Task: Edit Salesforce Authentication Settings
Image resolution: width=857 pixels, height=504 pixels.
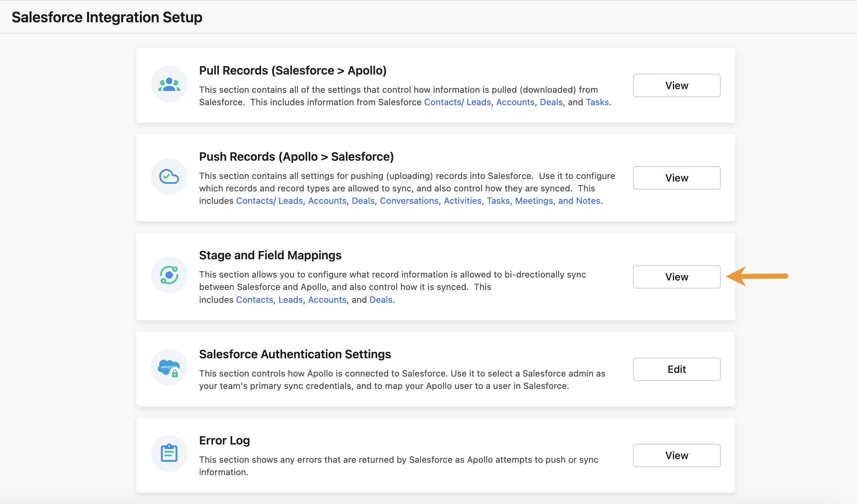Action: point(676,369)
